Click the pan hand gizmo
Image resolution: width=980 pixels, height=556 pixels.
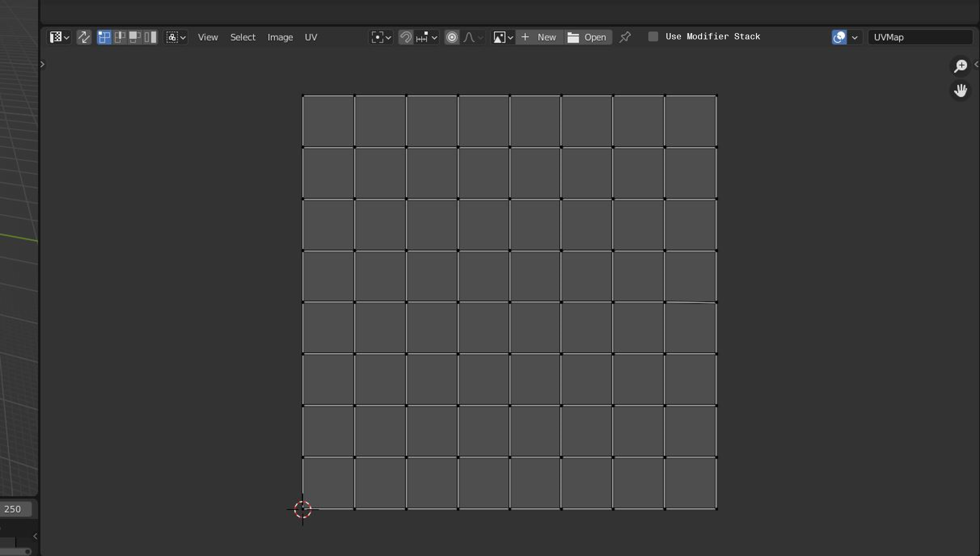(961, 91)
